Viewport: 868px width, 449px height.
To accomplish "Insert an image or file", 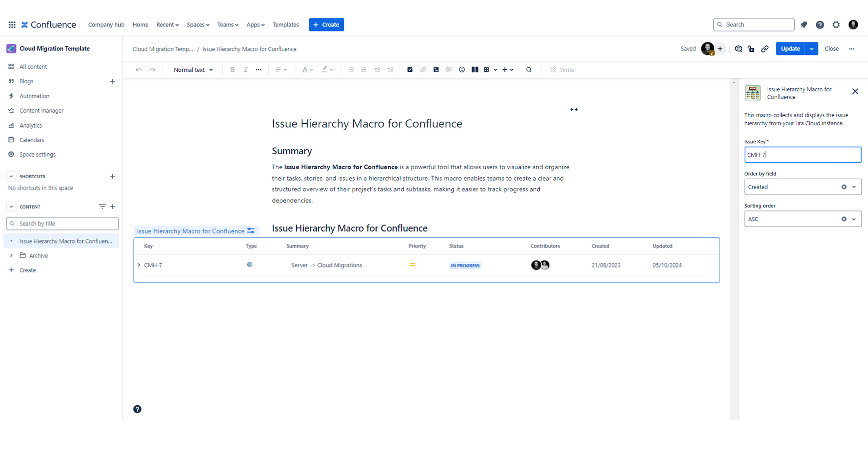I will (x=436, y=70).
